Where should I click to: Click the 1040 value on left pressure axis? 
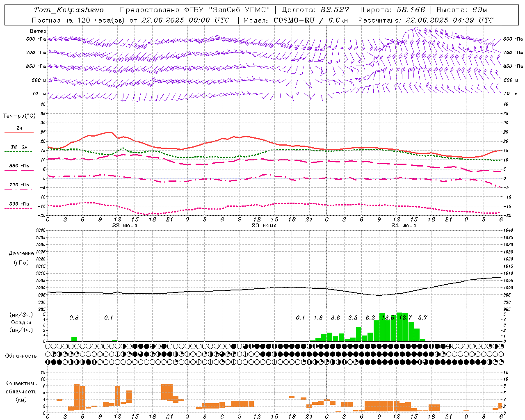pyautogui.click(x=40, y=230)
